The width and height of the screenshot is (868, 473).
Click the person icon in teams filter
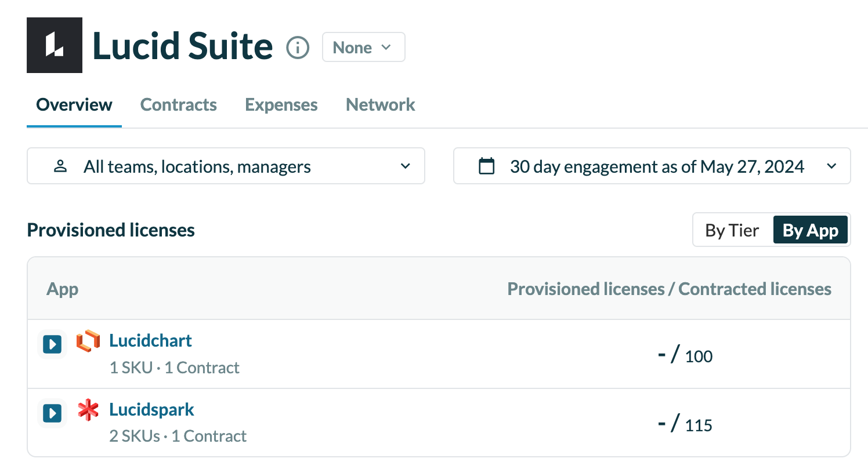(60, 166)
